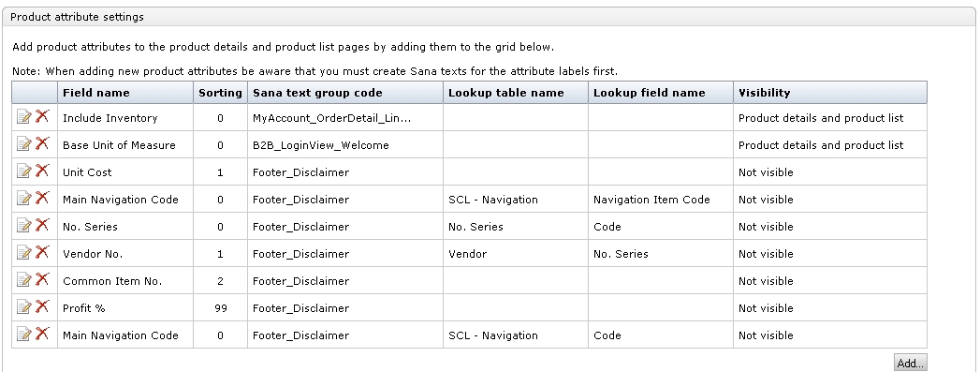Delete the Unit Cost attribute
Image resolution: width=980 pixels, height=372 pixels.
coord(42,171)
